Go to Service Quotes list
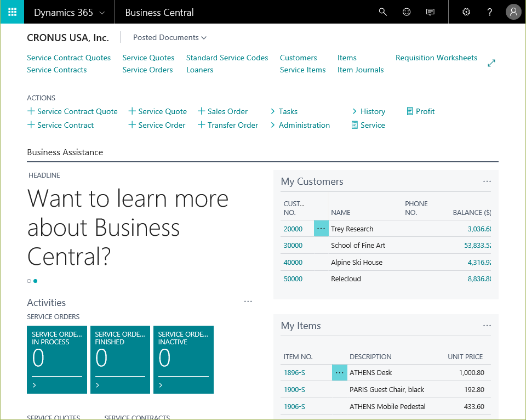The width and height of the screenshot is (526, 420). pos(148,58)
